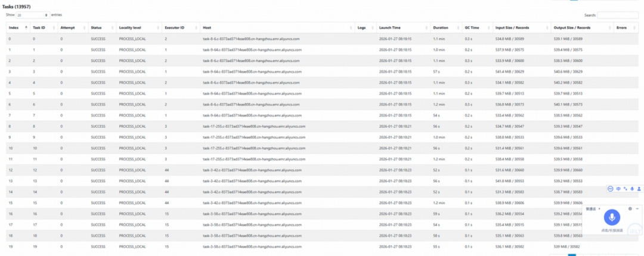
Task: Click Executor ID 15 in row 18
Action: [167, 236]
